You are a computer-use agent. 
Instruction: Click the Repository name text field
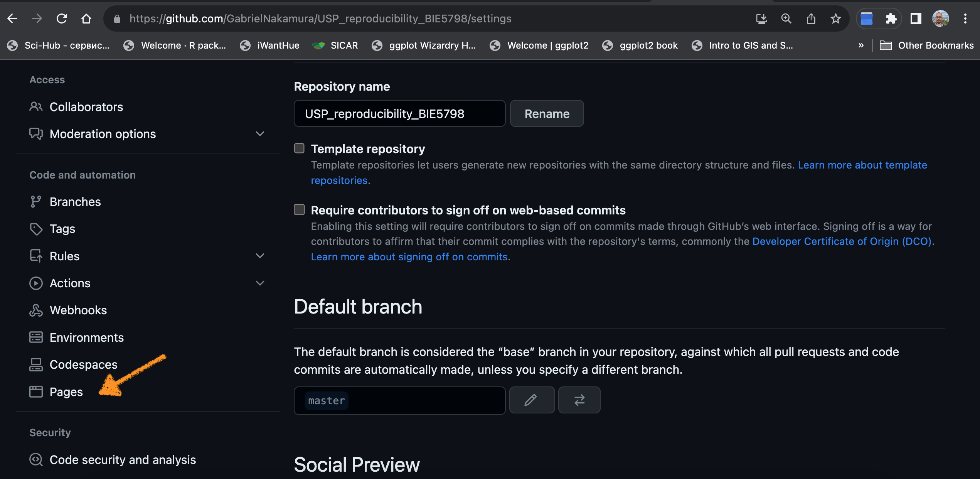399,114
